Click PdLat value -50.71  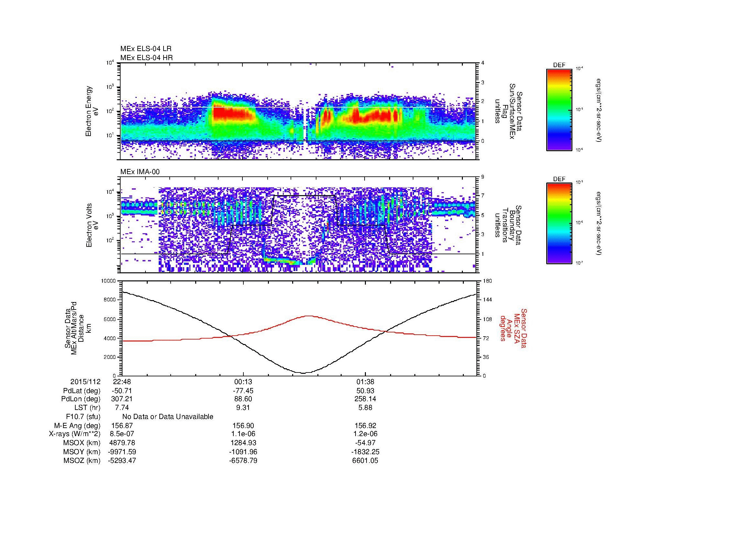122,391
